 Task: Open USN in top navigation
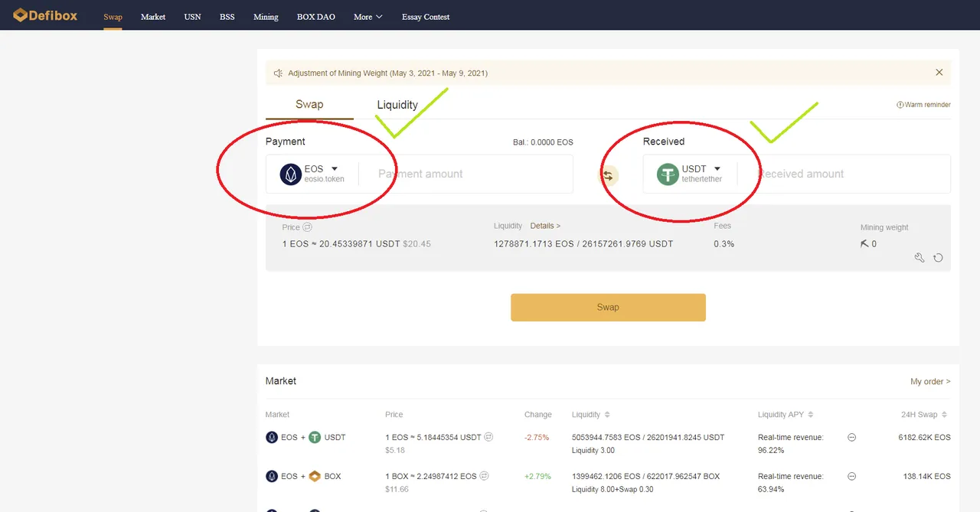193,17
